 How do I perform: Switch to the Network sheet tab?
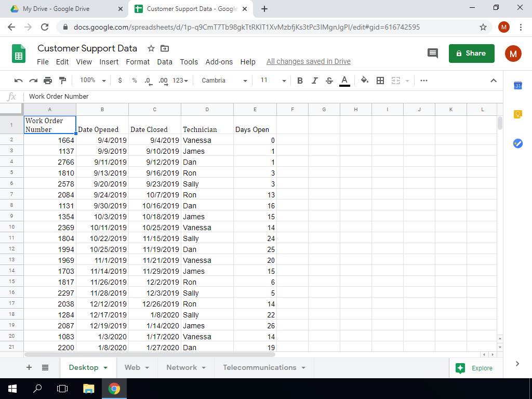[181, 367]
